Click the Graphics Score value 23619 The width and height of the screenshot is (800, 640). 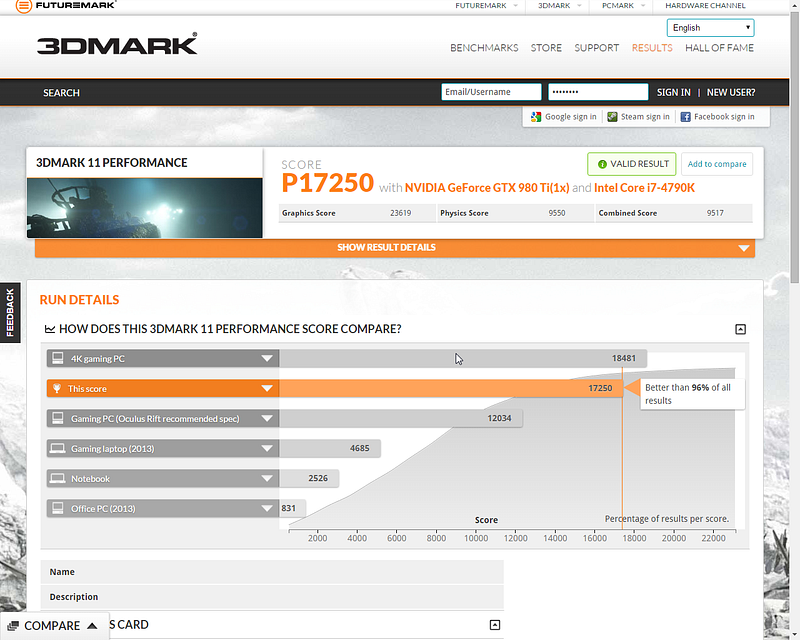(x=401, y=213)
